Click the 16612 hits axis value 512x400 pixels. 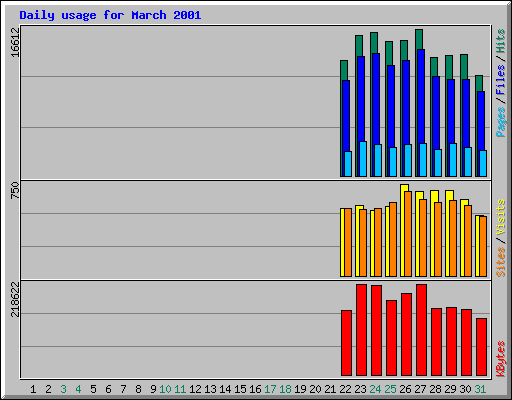[15, 42]
